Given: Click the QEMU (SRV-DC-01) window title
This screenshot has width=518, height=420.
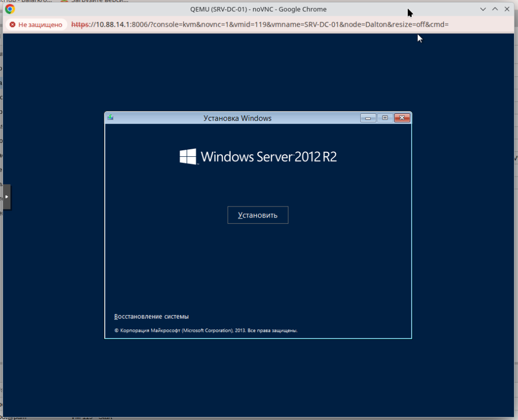Looking at the screenshot, I should [x=258, y=9].
